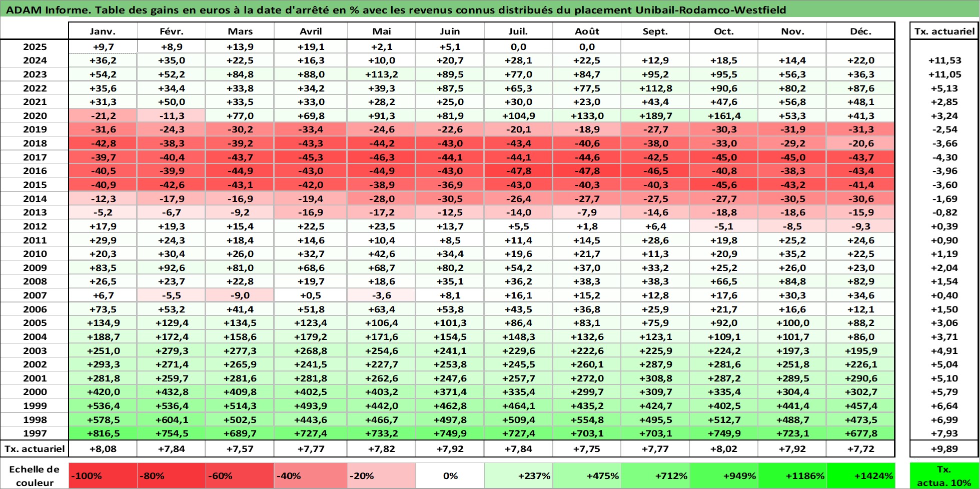980x489 pixels.
Task: Click the +237% pale green scale swatch
Action: (x=519, y=475)
